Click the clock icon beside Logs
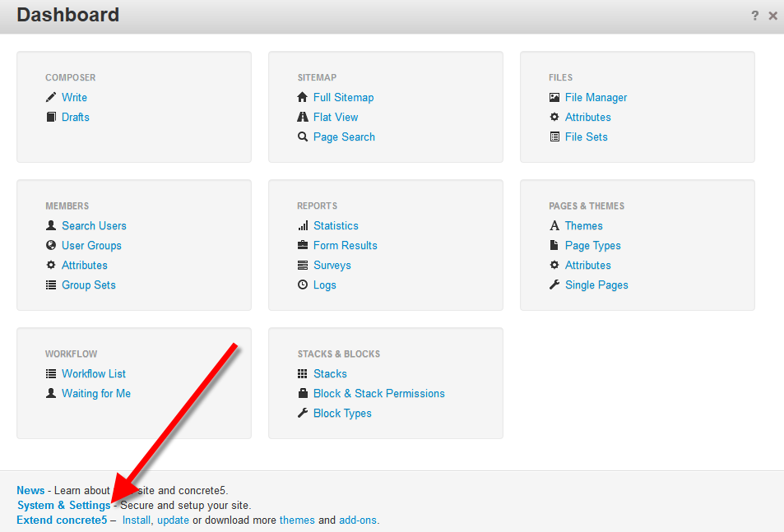The height and width of the screenshot is (532, 784). (x=303, y=285)
